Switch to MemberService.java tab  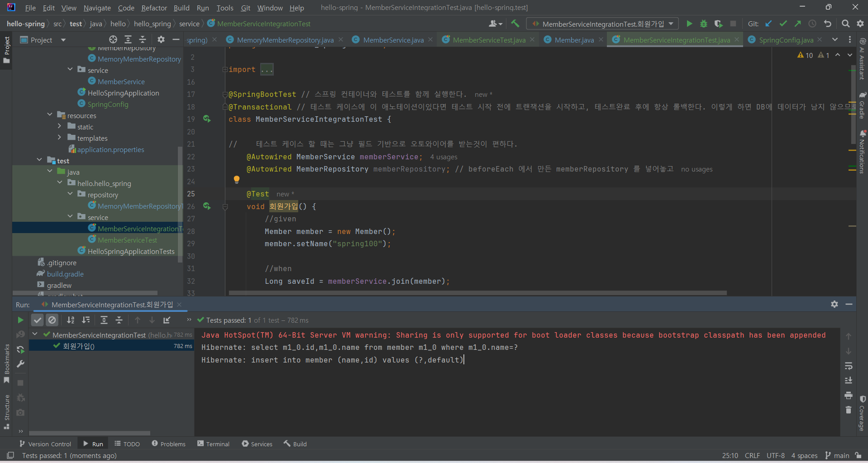click(393, 40)
